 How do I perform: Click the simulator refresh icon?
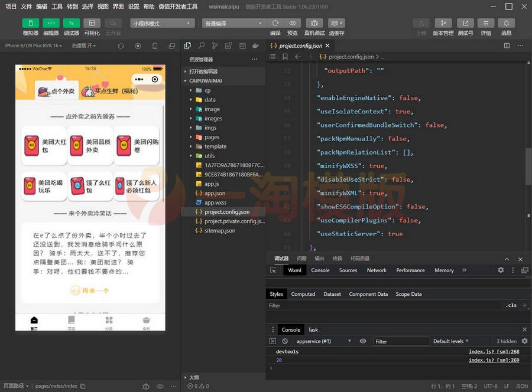(x=121, y=45)
